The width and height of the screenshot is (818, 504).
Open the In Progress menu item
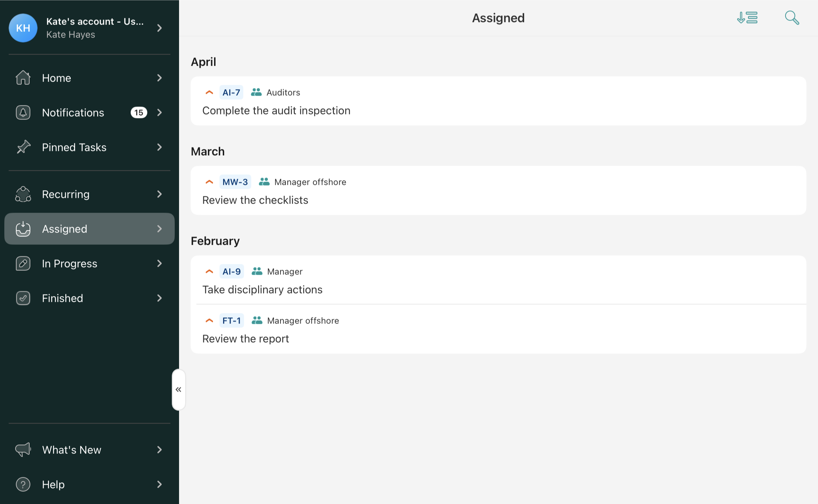pos(69,264)
